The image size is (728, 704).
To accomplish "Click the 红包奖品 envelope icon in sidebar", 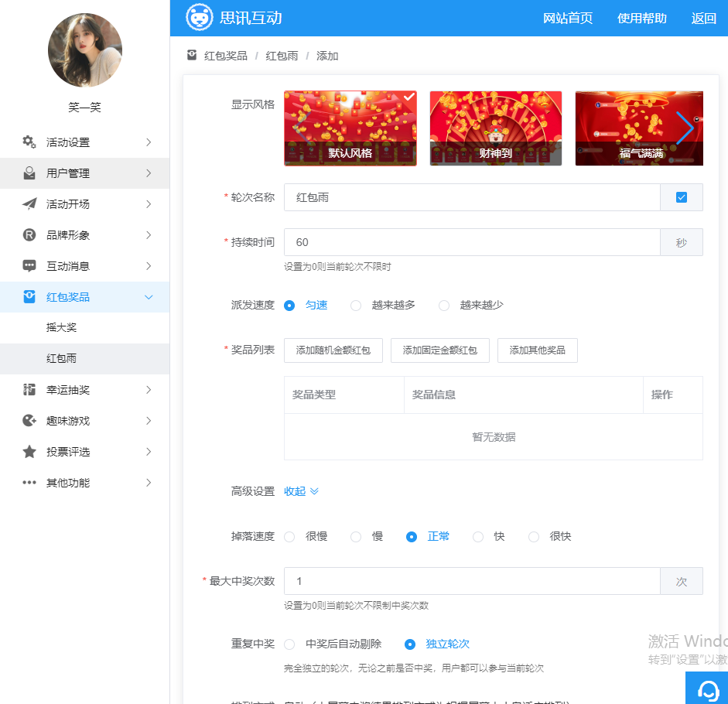I will [x=29, y=297].
